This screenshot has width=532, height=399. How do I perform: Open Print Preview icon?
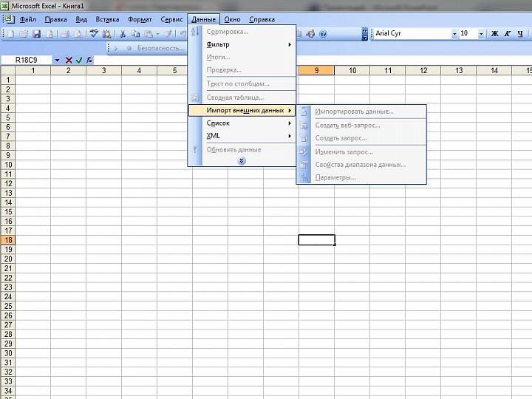pos(78,33)
